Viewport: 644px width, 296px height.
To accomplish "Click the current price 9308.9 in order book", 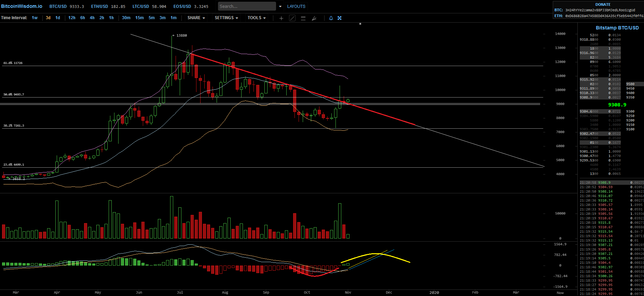I will pos(617,105).
